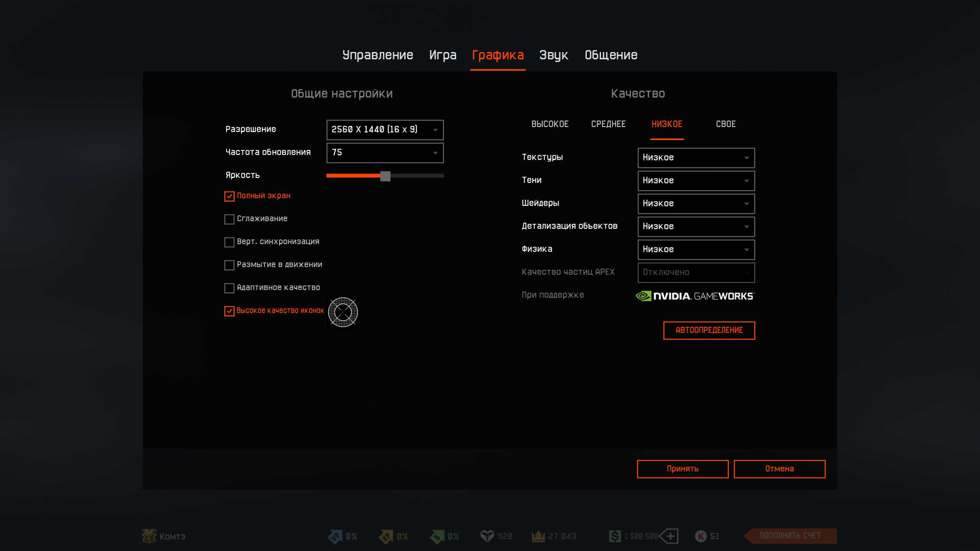This screenshot has width=980, height=551.
Task: Click the NVIDIA GameWorks logo
Action: pyautogui.click(x=695, y=296)
